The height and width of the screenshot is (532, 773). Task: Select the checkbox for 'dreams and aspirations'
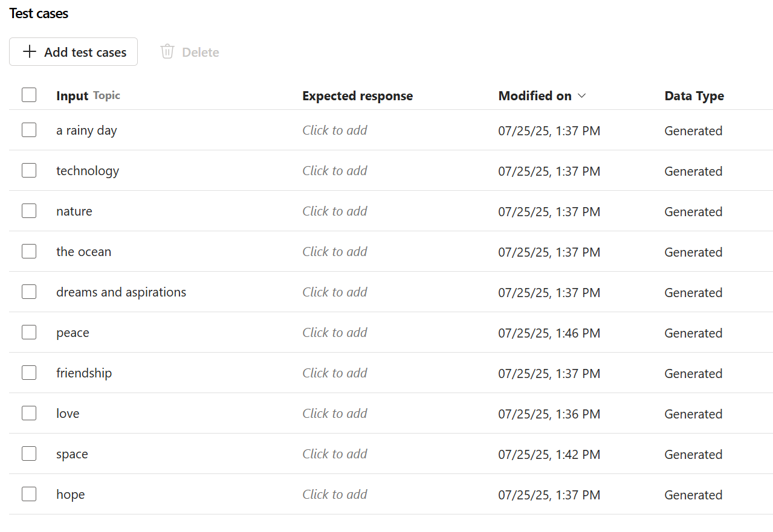click(28, 291)
